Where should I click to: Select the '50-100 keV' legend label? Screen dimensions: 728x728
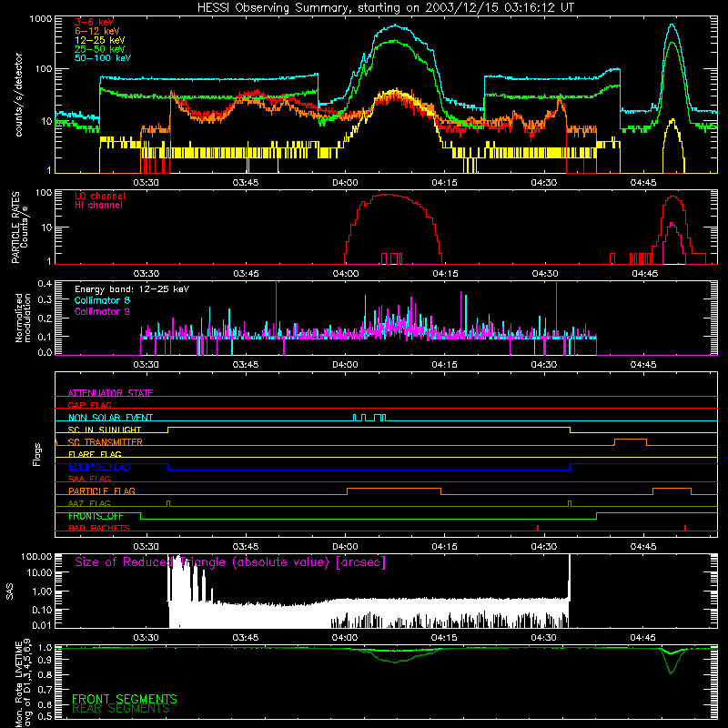click(103, 58)
